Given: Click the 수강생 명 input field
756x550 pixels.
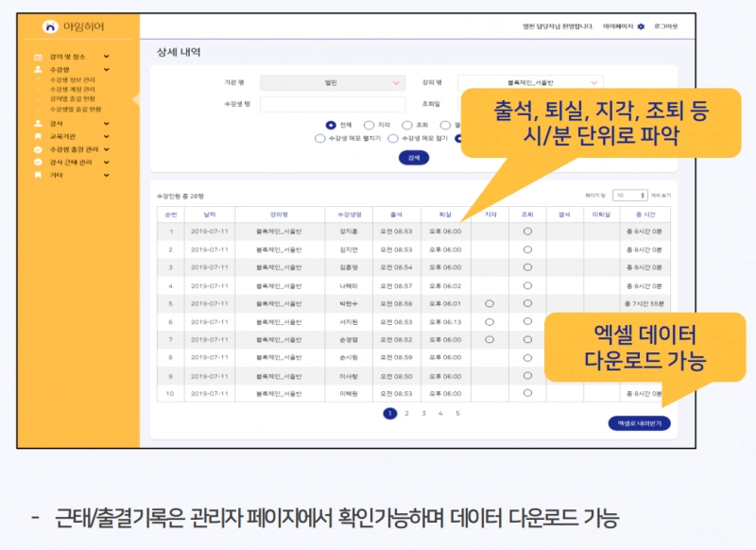Looking at the screenshot, I should (x=332, y=104).
